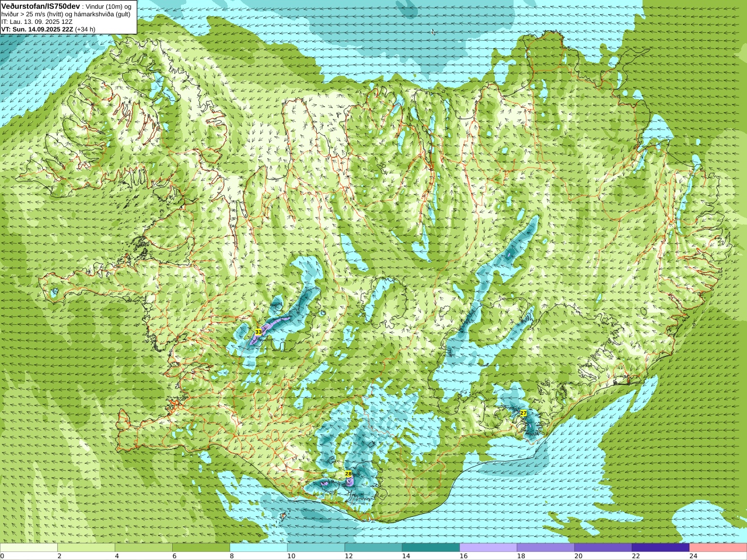Viewport: 747px width, 560px height.
Task: Click the 'IT: Lau. 13. 09. 2025 12Z' line
Action: pyautogui.click(x=37, y=22)
